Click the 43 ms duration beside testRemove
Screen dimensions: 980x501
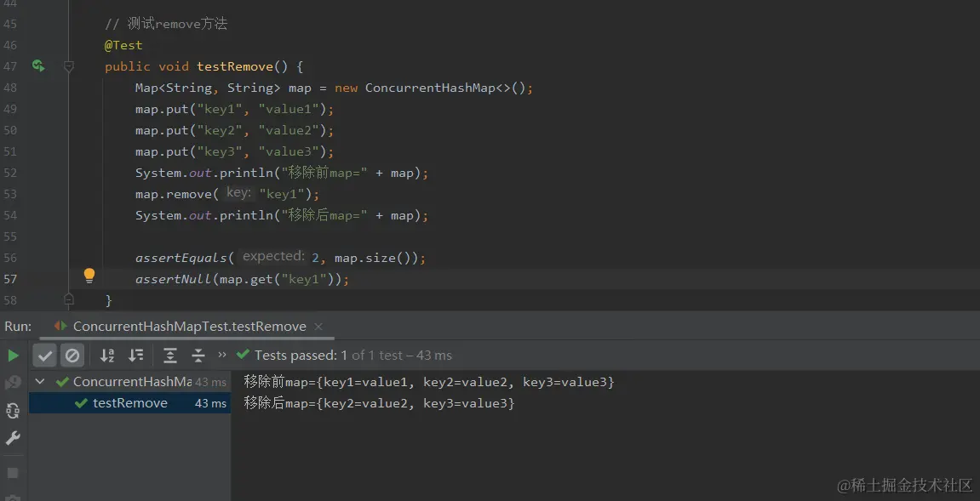[x=210, y=403]
